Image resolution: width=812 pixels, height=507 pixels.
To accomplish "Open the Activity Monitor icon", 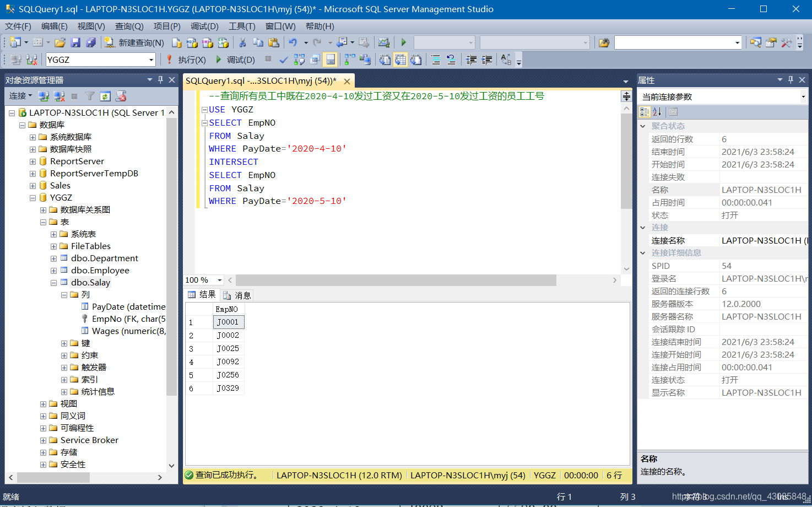I will pos(384,42).
